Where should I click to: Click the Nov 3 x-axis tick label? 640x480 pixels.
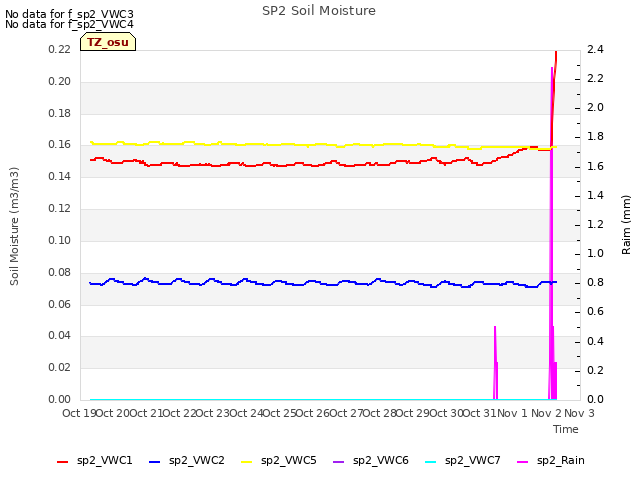[579, 413]
